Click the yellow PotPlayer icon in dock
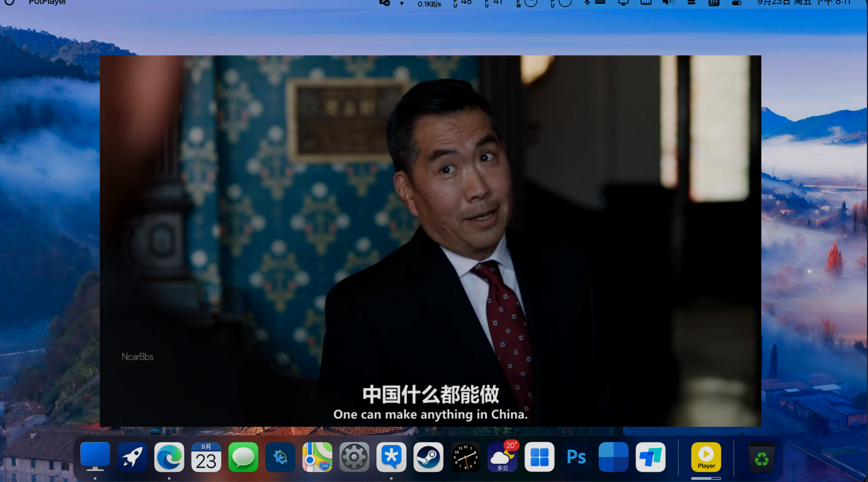The image size is (868, 482). click(706, 457)
